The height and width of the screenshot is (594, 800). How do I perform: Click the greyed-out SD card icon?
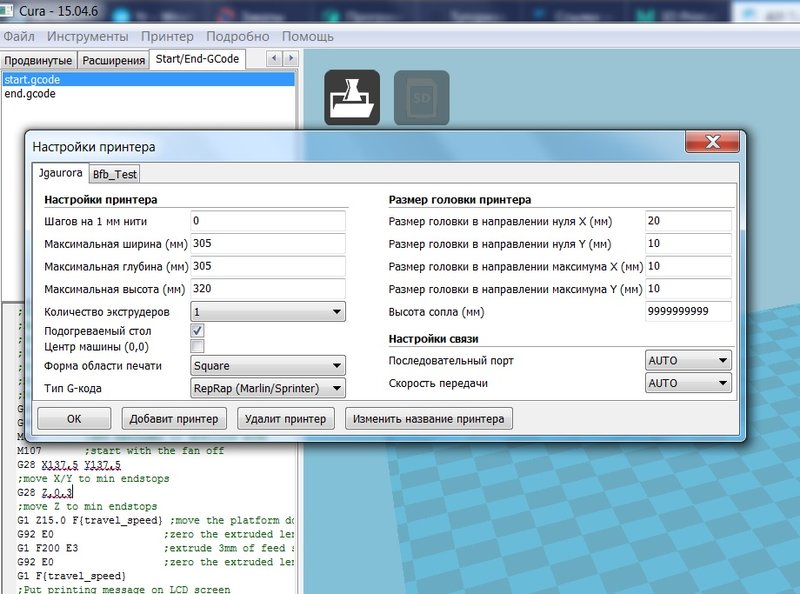tap(421, 97)
